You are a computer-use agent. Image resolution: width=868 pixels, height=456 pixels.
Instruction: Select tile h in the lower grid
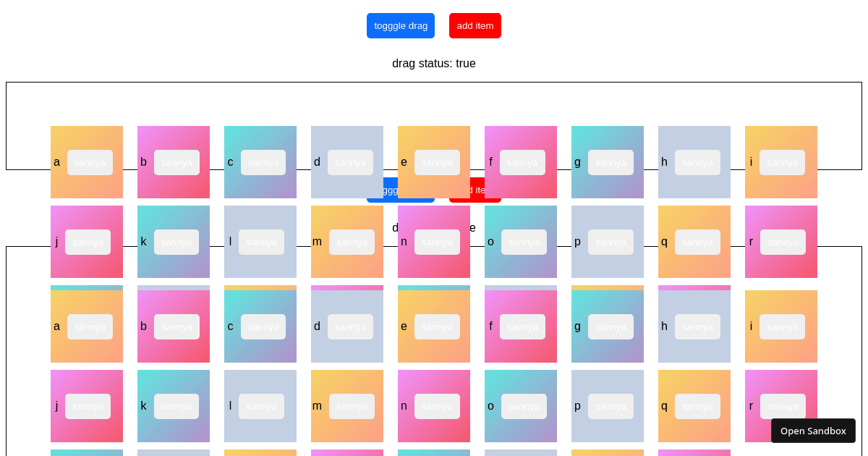pos(664,326)
